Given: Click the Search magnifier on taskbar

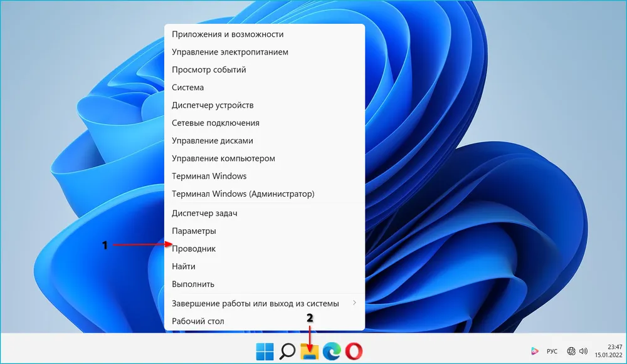Looking at the screenshot, I should coord(287,351).
